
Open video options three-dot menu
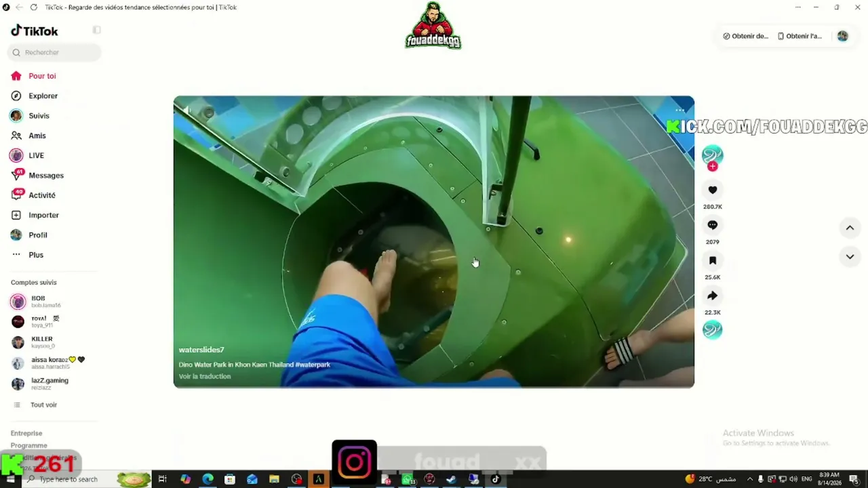tap(679, 110)
